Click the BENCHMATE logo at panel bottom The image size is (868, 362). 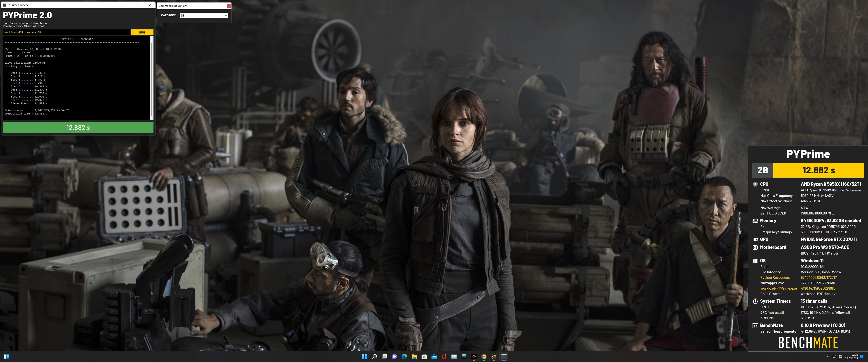pos(808,343)
